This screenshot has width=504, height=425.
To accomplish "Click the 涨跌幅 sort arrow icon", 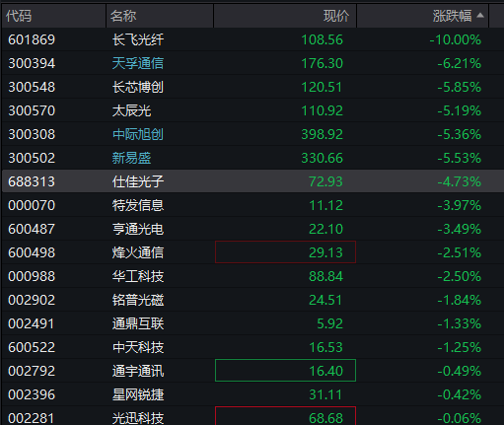I will (x=480, y=15).
